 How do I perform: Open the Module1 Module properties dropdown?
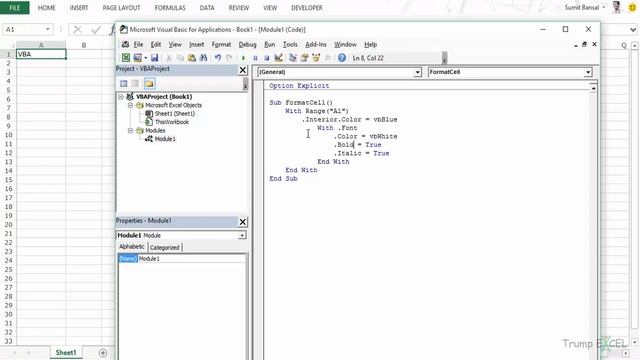click(242, 236)
